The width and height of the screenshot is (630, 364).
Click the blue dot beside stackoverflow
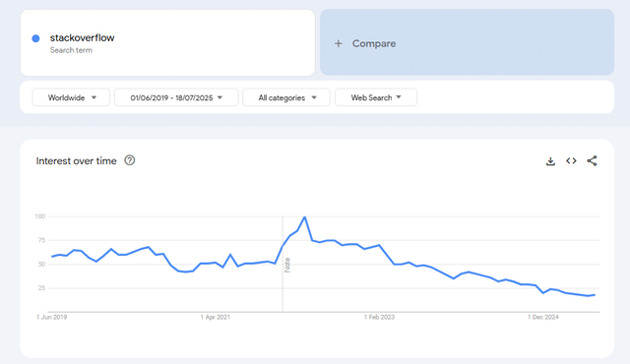(35, 38)
